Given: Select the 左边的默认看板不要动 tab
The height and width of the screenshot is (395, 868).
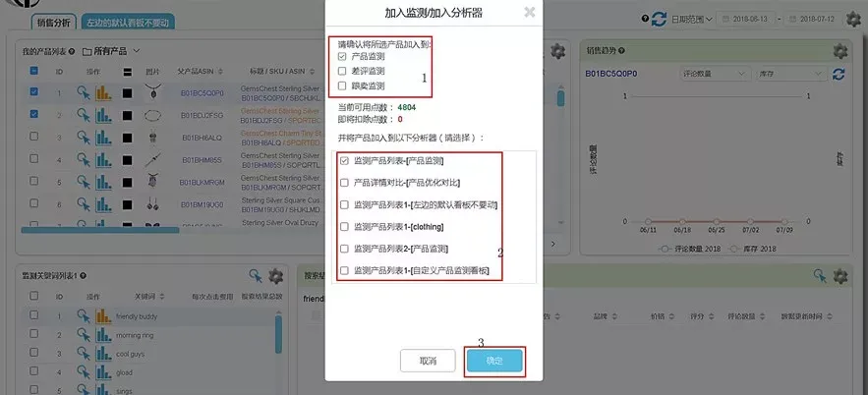Looking at the screenshot, I should [128, 23].
